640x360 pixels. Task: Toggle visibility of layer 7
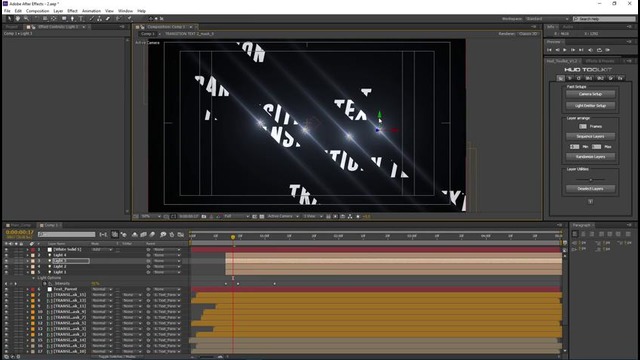(x=6, y=295)
